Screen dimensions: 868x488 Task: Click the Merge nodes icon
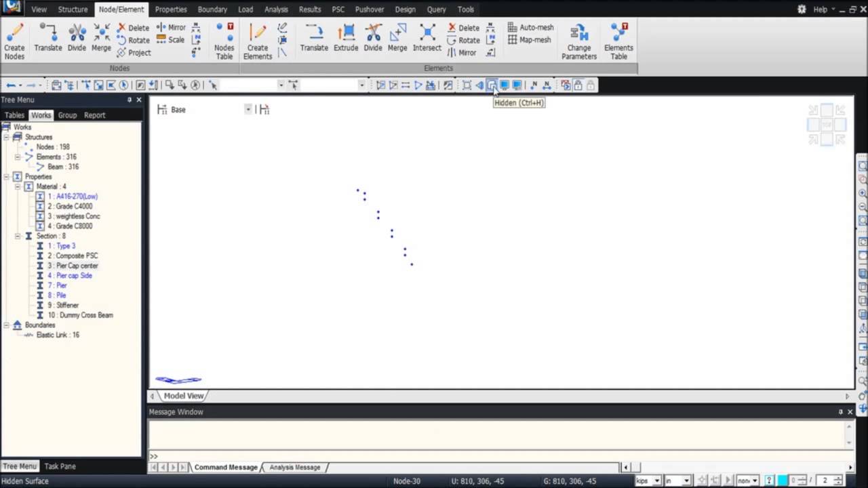[101, 38]
